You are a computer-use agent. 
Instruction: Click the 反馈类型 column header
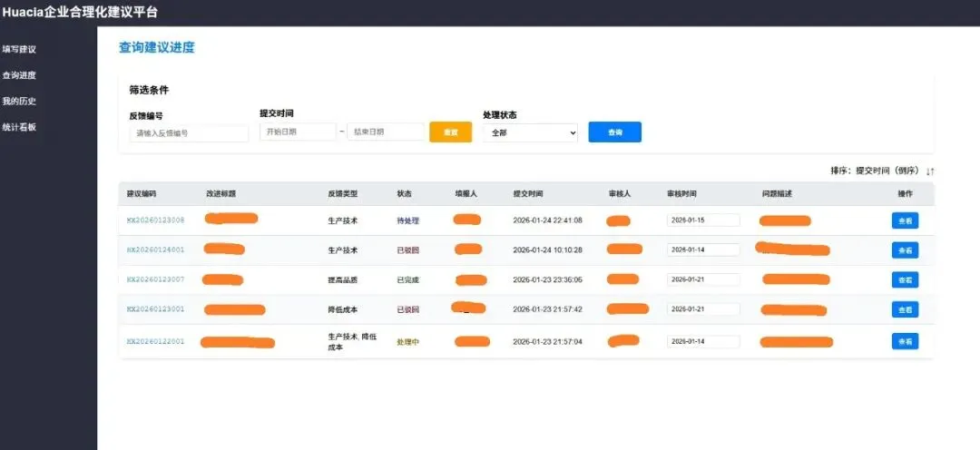pyautogui.click(x=342, y=194)
